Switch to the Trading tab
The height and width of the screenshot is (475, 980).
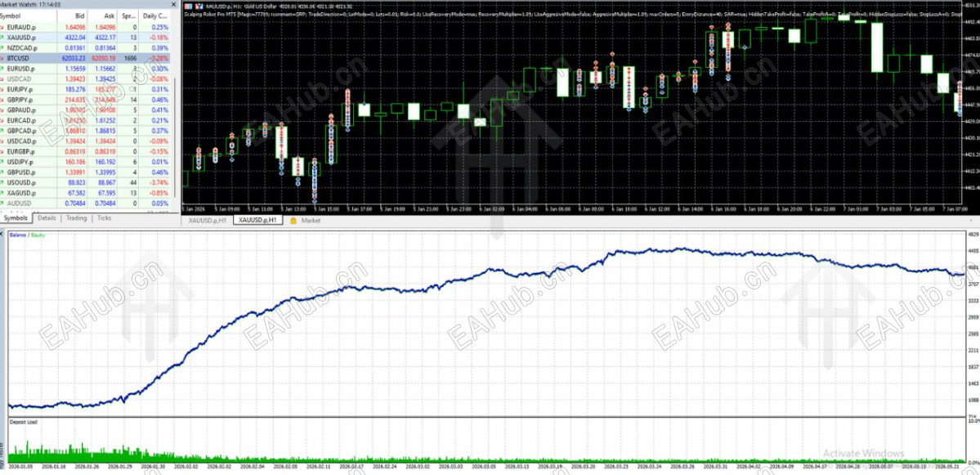click(76, 218)
